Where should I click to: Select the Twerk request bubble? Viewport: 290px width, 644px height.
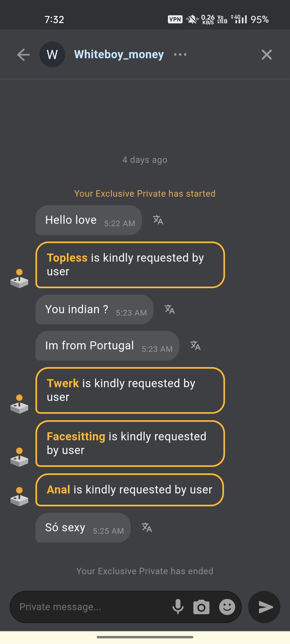pyautogui.click(x=130, y=390)
